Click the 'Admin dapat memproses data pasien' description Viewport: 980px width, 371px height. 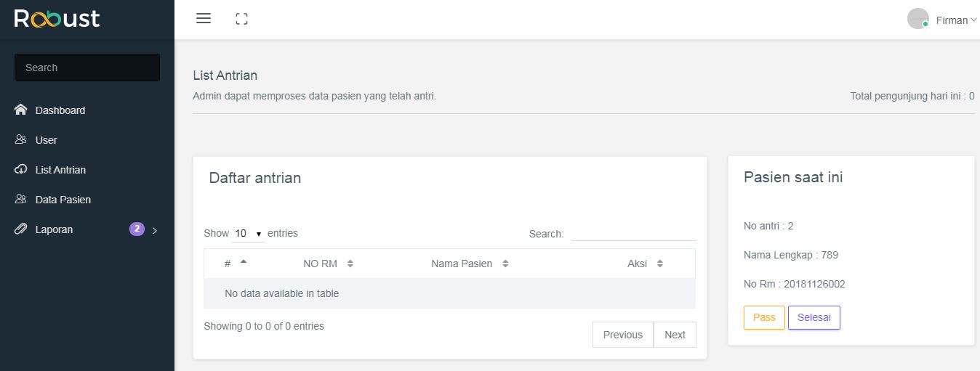pos(315,96)
